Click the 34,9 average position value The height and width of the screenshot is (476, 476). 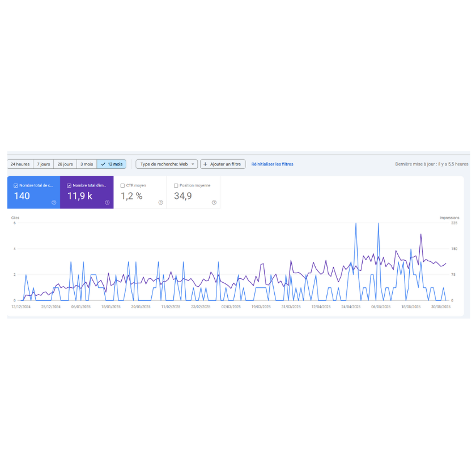[182, 196]
